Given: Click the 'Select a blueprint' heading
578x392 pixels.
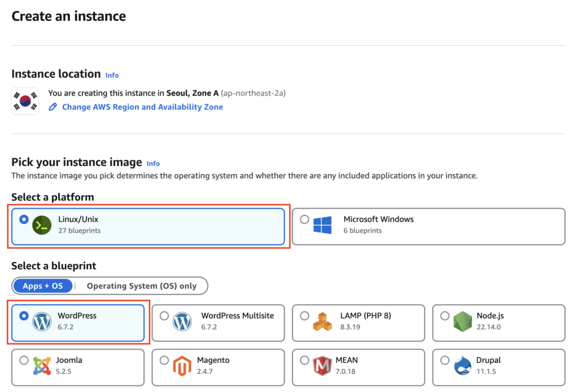Looking at the screenshot, I should point(54,266).
